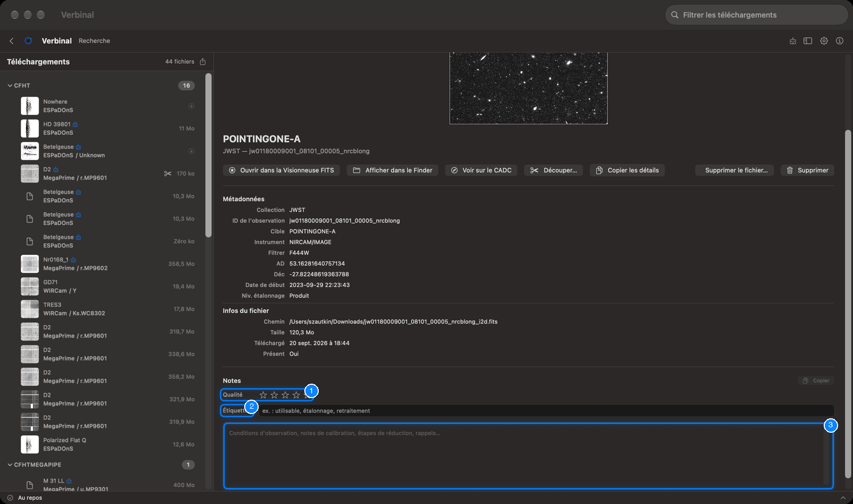Open settings via the gear icon

[x=824, y=41]
